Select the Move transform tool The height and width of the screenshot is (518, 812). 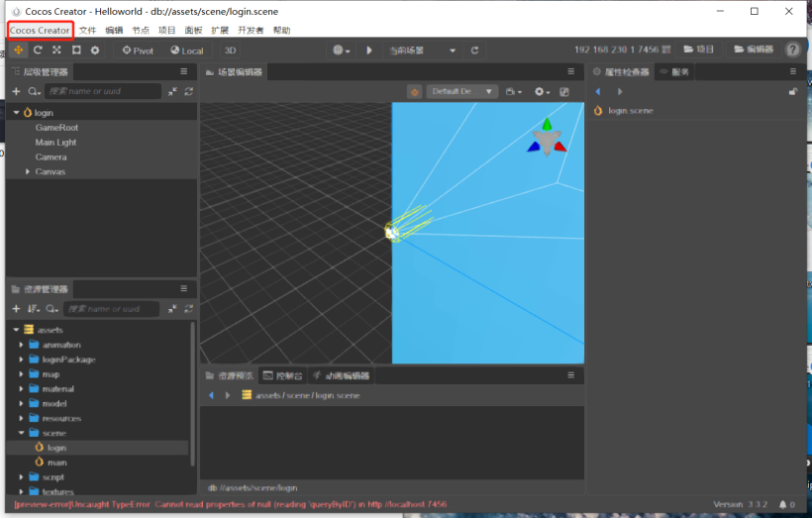(19, 50)
